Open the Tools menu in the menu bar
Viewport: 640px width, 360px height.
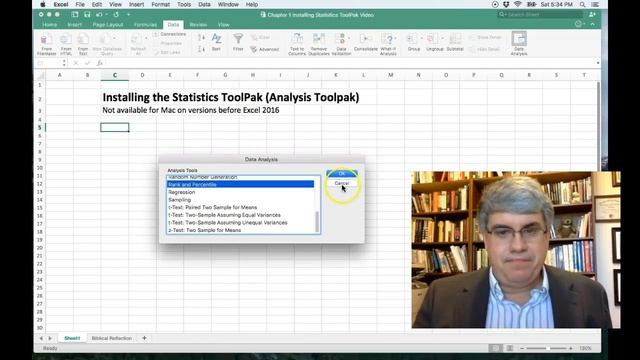184,4
